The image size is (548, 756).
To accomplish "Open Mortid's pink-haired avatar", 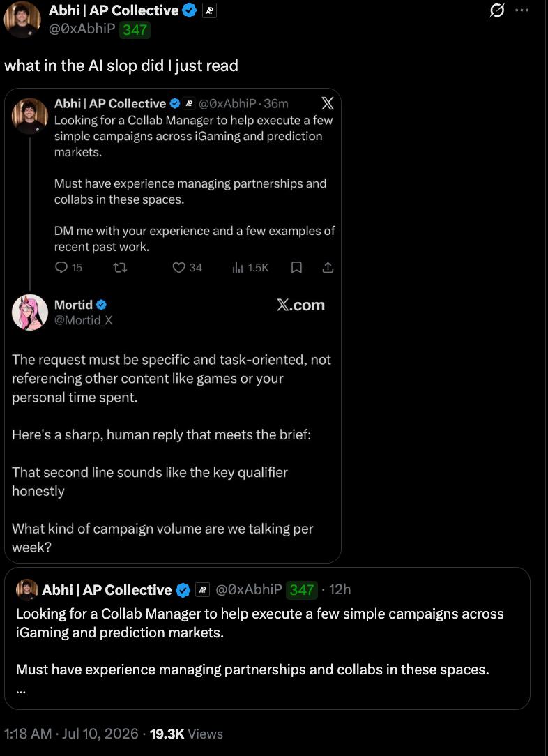I will [x=30, y=312].
